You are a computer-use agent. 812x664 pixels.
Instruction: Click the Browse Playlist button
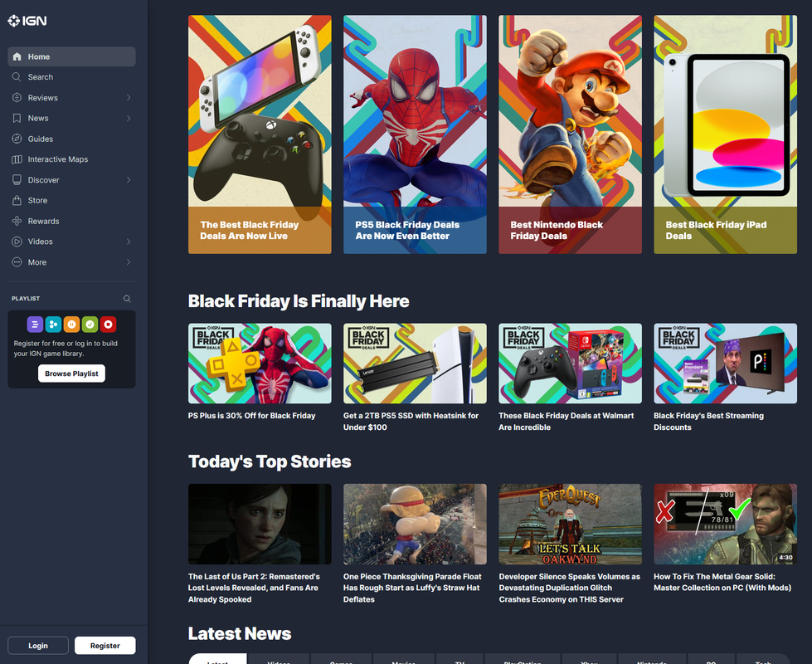click(x=71, y=373)
